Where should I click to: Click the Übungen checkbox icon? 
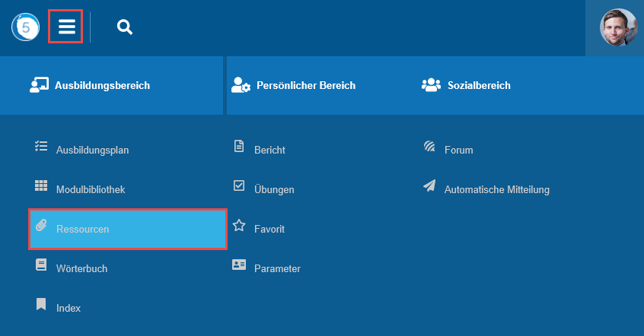pos(239,185)
